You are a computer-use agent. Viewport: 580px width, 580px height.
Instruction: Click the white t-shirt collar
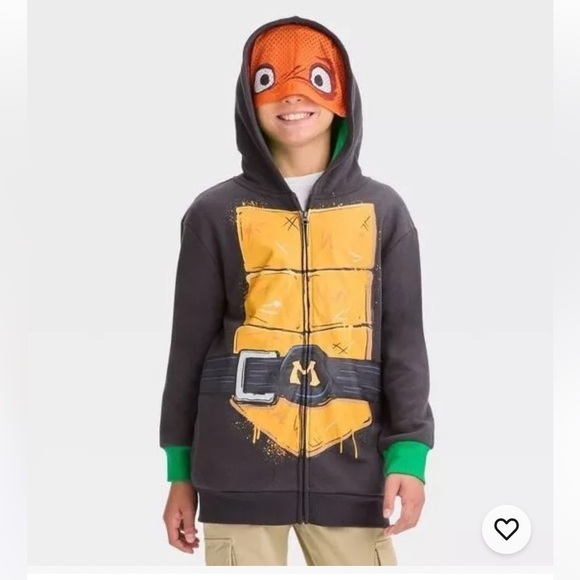[306, 187]
